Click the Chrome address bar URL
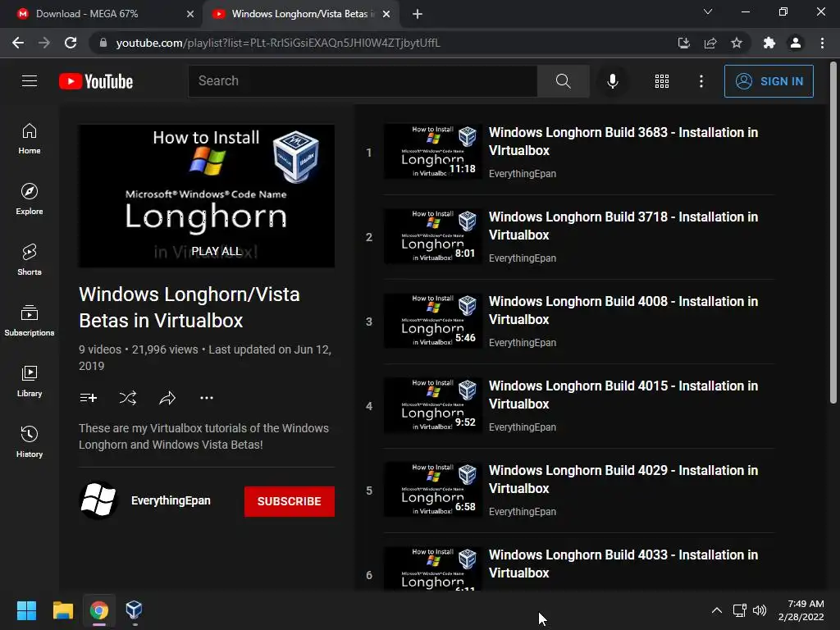The image size is (840, 630). [278, 43]
